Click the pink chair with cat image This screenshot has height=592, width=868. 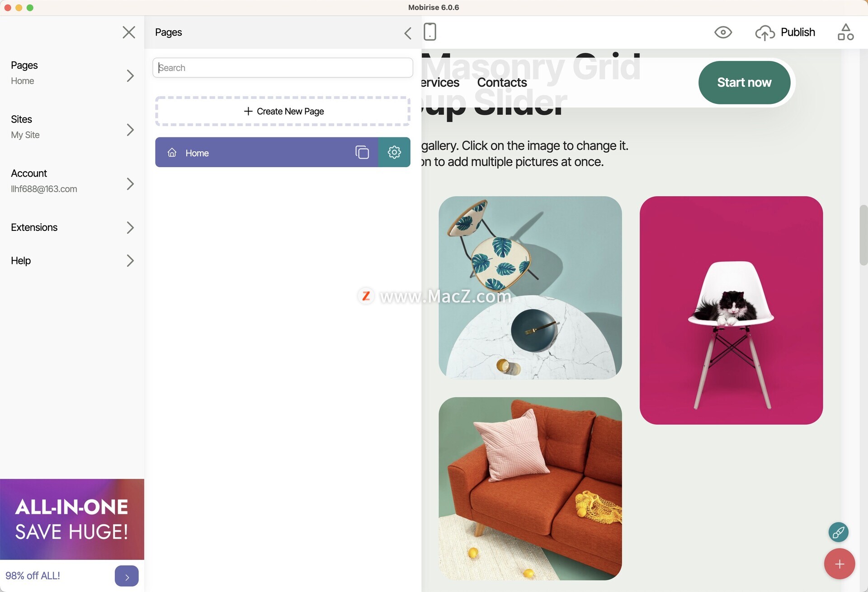(x=731, y=310)
